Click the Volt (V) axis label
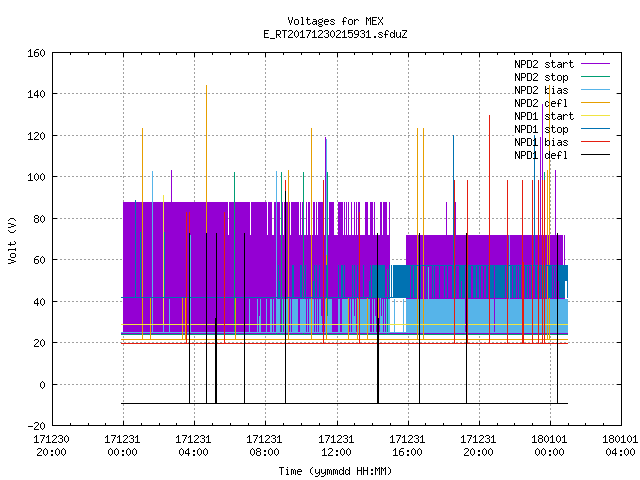The width and height of the screenshot is (640, 480). (x=12, y=240)
